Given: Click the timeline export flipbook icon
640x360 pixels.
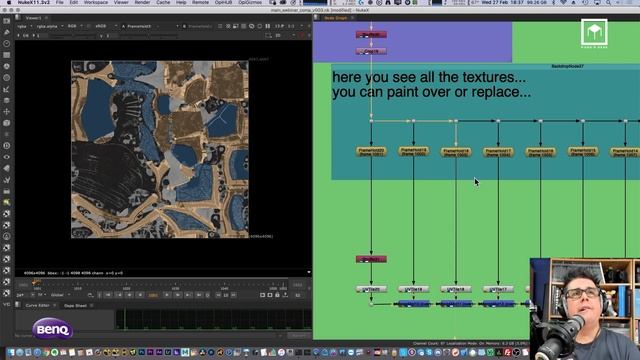Looking at the screenshot, I should [x=285, y=295].
